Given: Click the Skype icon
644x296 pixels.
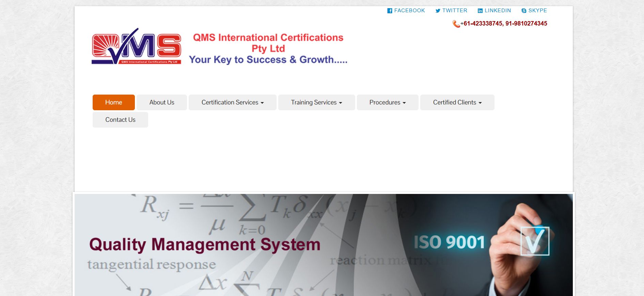Looking at the screenshot, I should pyautogui.click(x=524, y=11).
